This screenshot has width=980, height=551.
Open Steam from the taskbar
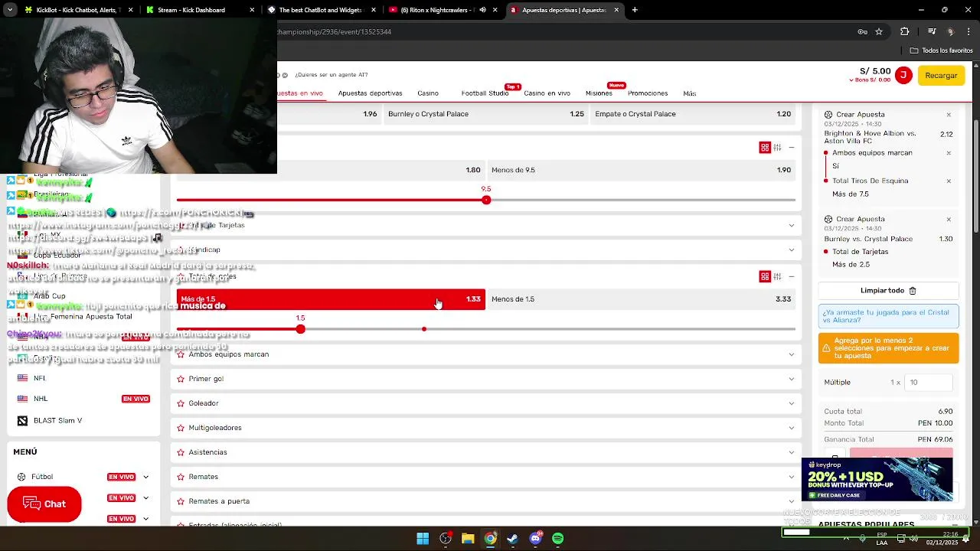[512, 539]
